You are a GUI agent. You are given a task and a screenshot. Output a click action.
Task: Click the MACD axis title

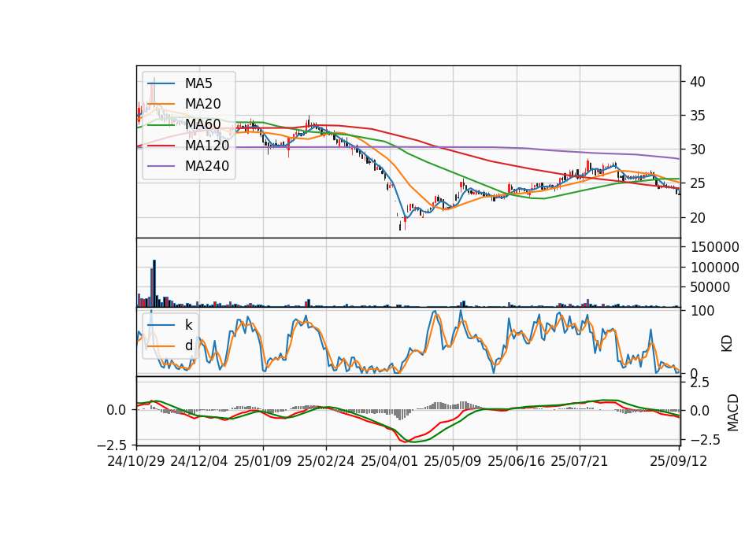[733, 412]
